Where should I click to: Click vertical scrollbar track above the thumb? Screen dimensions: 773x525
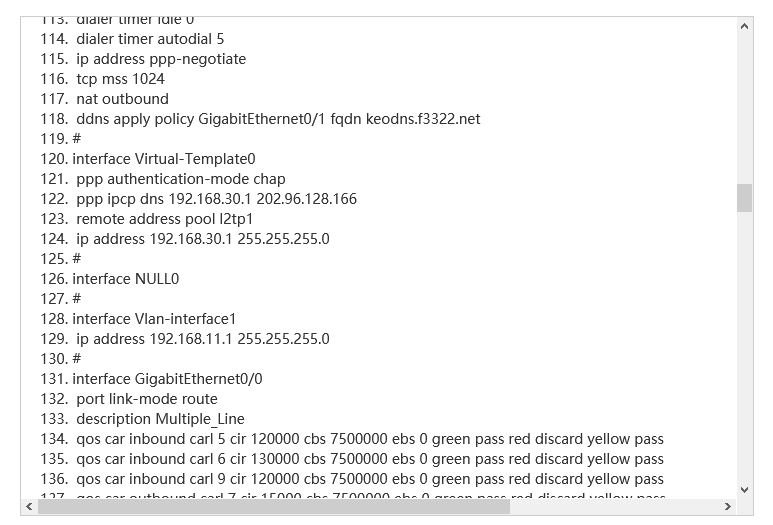pos(744,100)
